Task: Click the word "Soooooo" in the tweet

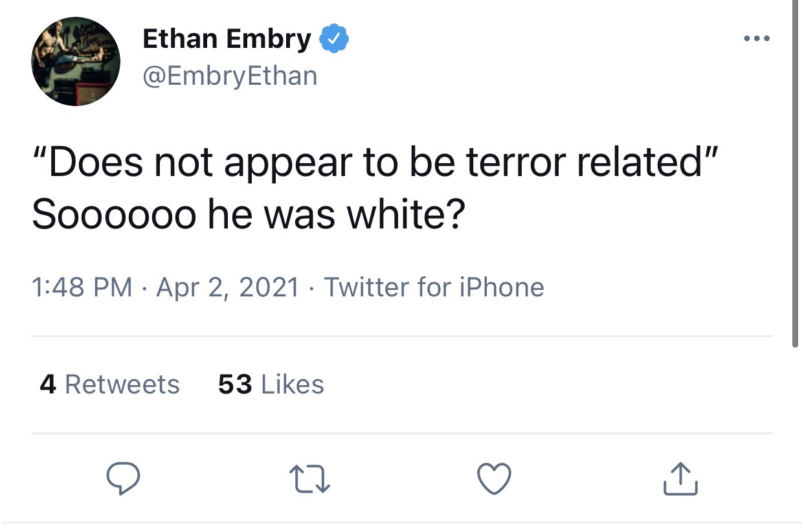Action: [113, 215]
